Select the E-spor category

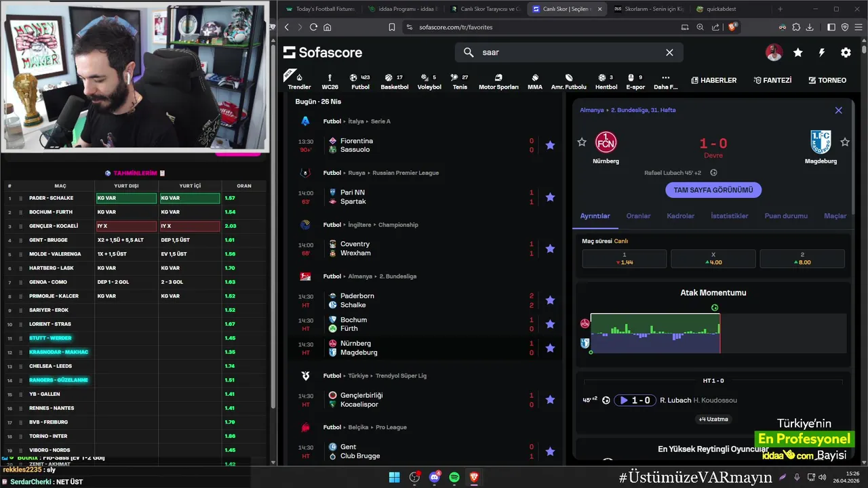635,81
